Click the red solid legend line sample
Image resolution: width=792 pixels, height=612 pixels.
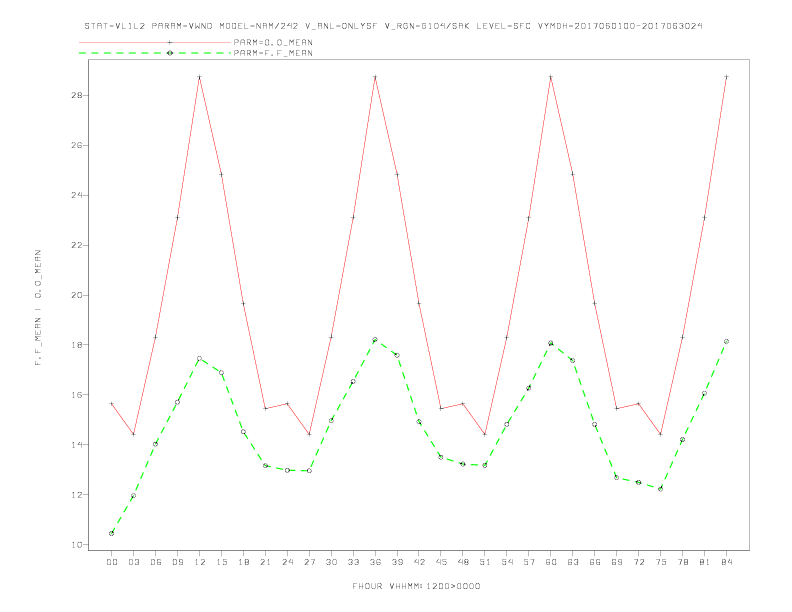click(x=155, y=42)
